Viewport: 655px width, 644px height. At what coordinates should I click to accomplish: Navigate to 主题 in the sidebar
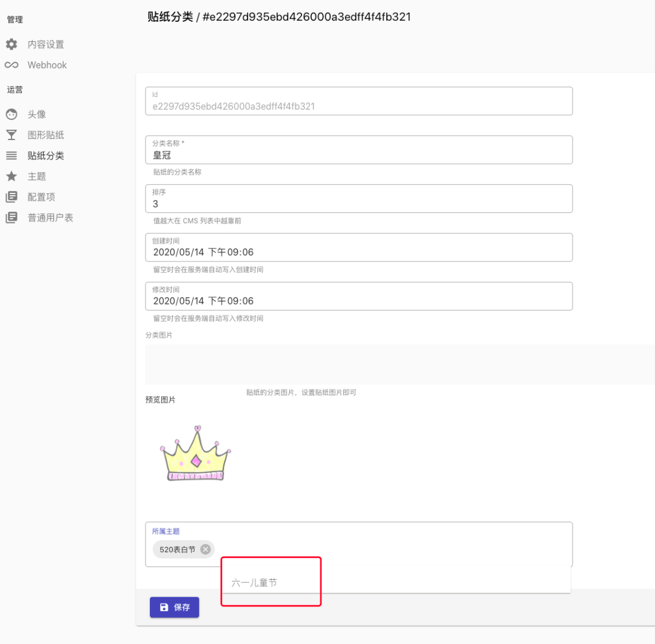[x=37, y=176]
